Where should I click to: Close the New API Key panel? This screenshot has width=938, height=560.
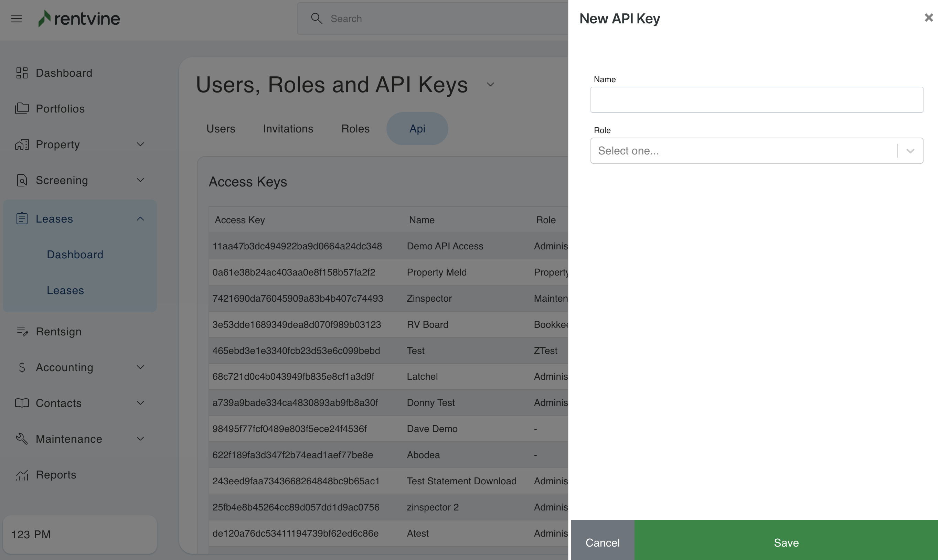click(929, 18)
